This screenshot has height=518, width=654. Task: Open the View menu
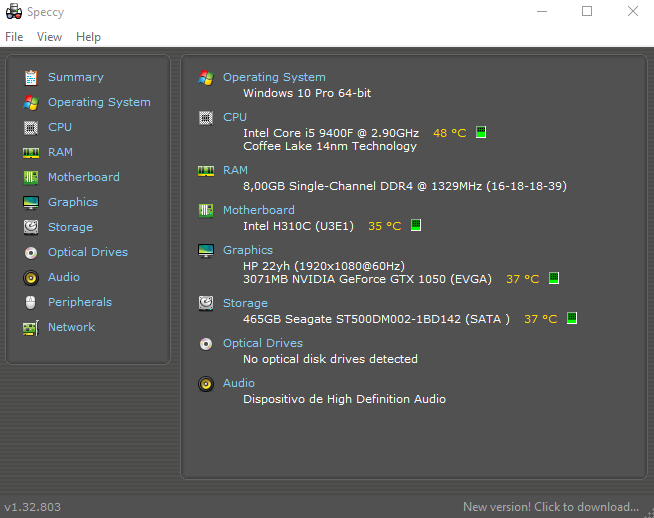(x=49, y=37)
